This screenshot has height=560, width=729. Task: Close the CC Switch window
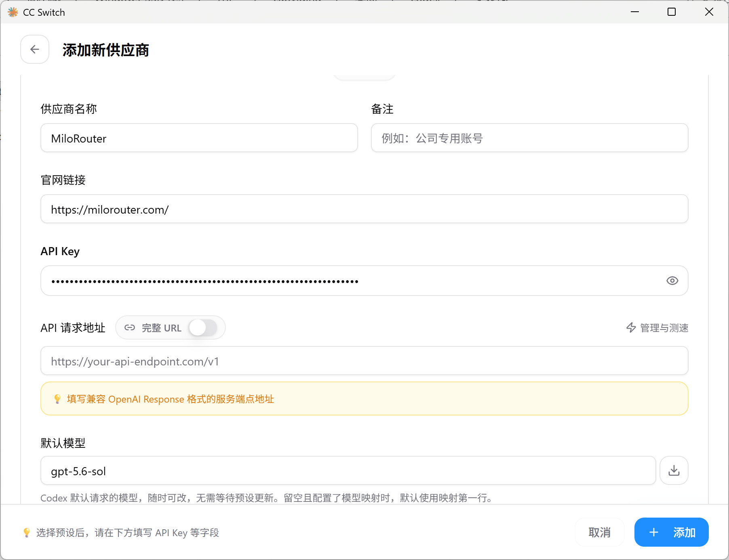(709, 12)
